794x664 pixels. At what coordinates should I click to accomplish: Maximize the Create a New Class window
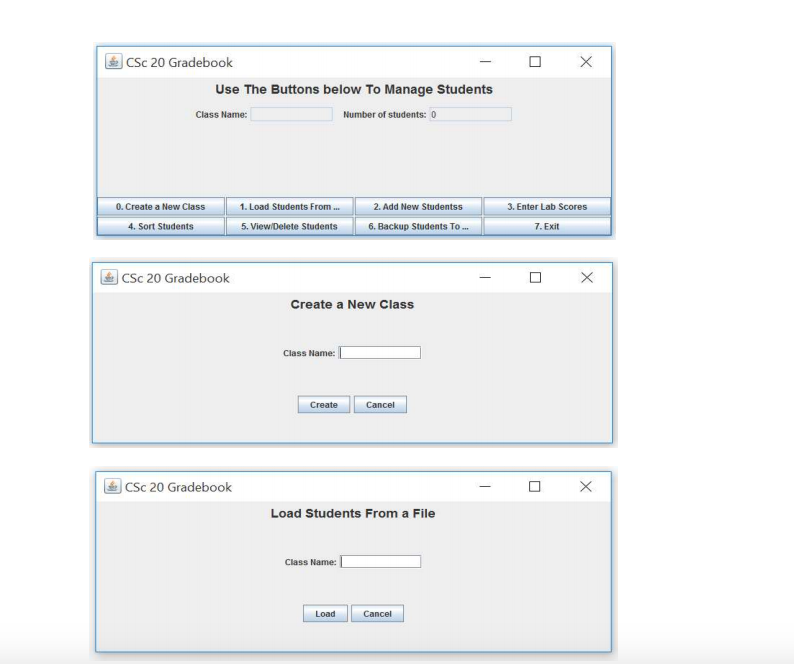coord(535,278)
